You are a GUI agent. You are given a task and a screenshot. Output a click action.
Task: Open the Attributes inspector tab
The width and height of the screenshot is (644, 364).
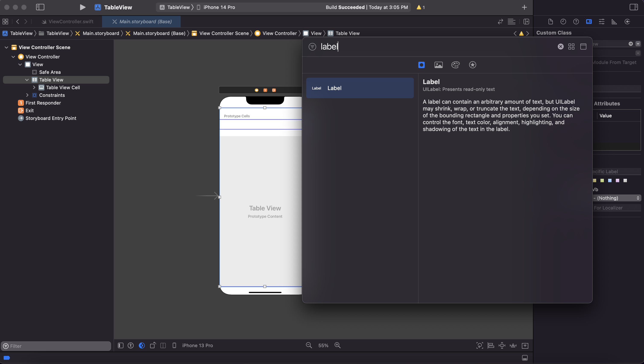pyautogui.click(x=602, y=22)
